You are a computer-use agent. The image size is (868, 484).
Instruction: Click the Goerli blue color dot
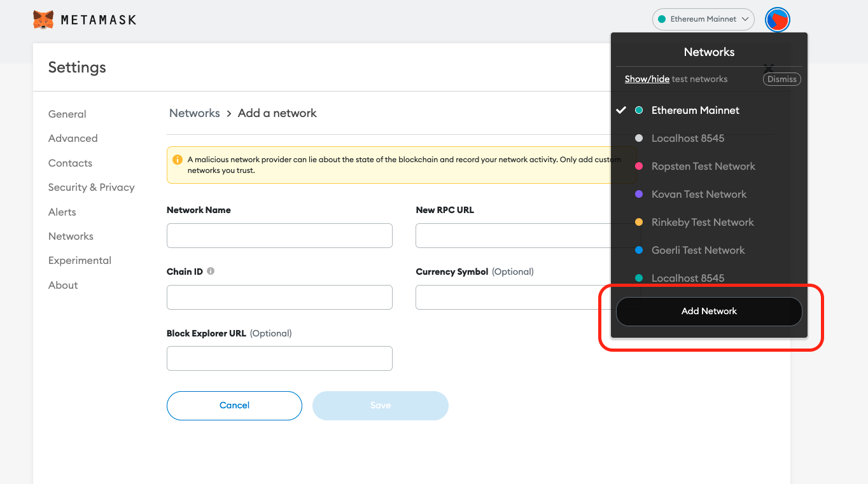639,251
